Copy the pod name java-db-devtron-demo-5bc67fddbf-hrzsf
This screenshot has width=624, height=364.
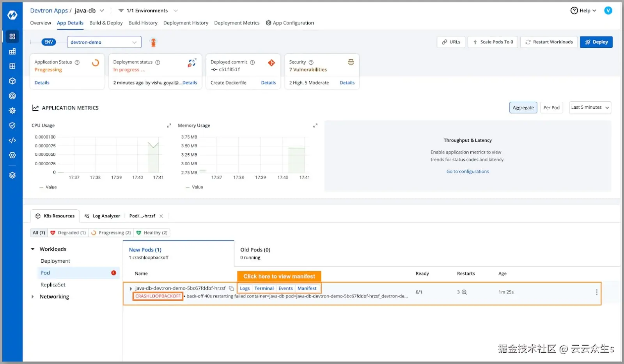[x=231, y=288]
